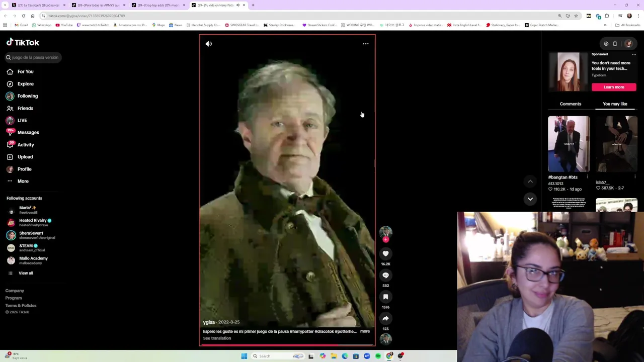Screen dimensions: 644x362
Task: Open the Windows Start menu
Action: (x=244, y=356)
